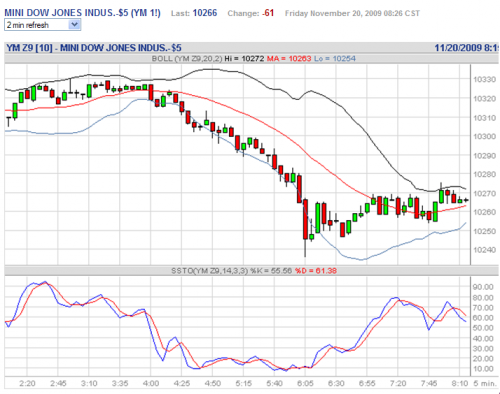Click chart header YM Z9 [10] title
This screenshot has width=500, height=394.
(x=94, y=48)
